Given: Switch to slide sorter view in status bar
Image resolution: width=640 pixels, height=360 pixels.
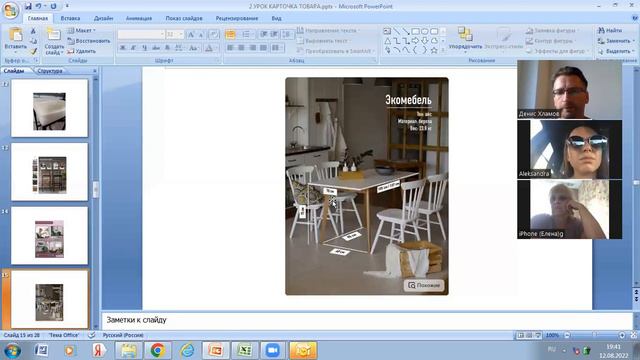Looking at the screenshot, I should 529,335.
